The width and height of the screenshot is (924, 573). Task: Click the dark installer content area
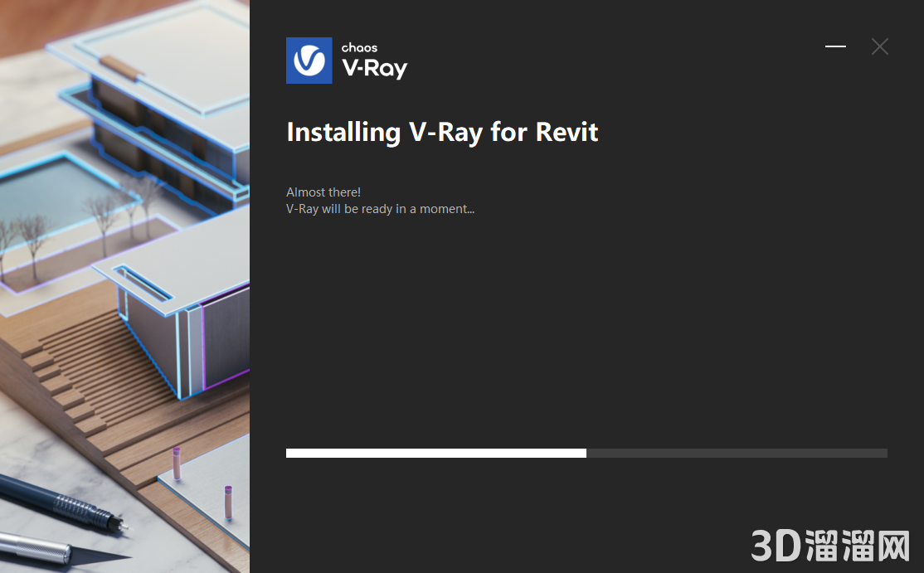pyautogui.click(x=581, y=332)
